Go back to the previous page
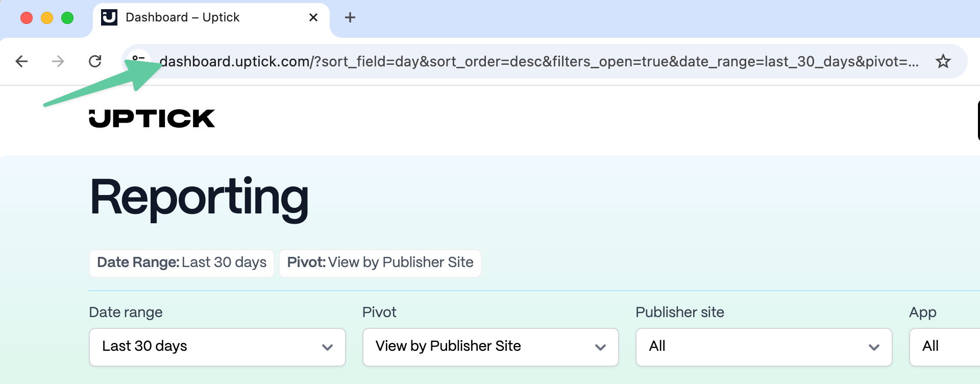Image resolution: width=980 pixels, height=384 pixels. [21, 61]
